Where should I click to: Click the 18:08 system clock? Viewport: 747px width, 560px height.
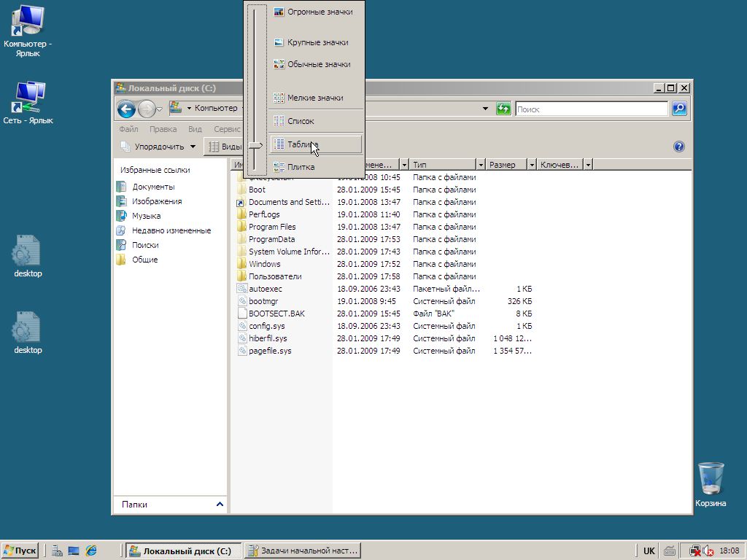click(729, 551)
